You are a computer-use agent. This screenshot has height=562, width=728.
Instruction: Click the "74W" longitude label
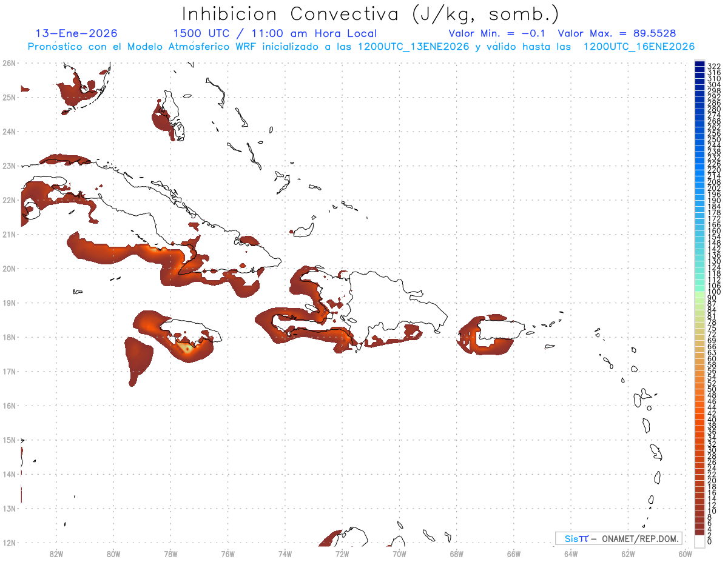click(x=285, y=554)
